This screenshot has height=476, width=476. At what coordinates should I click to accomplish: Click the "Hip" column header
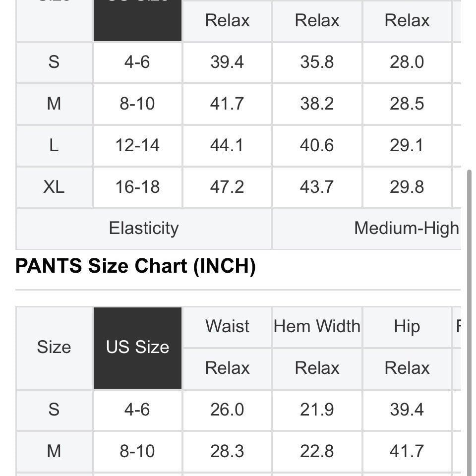[407, 327]
